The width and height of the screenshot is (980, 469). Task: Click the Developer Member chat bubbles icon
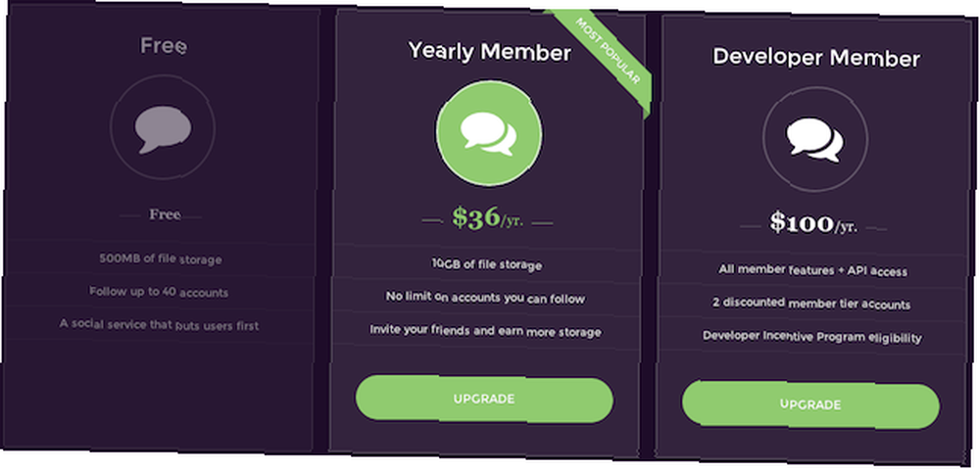[815, 139]
